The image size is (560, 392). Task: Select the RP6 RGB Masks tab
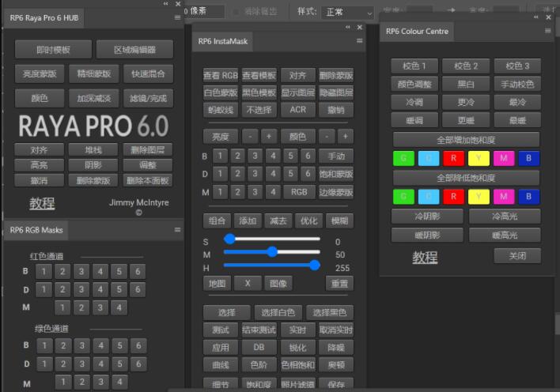coord(36,230)
